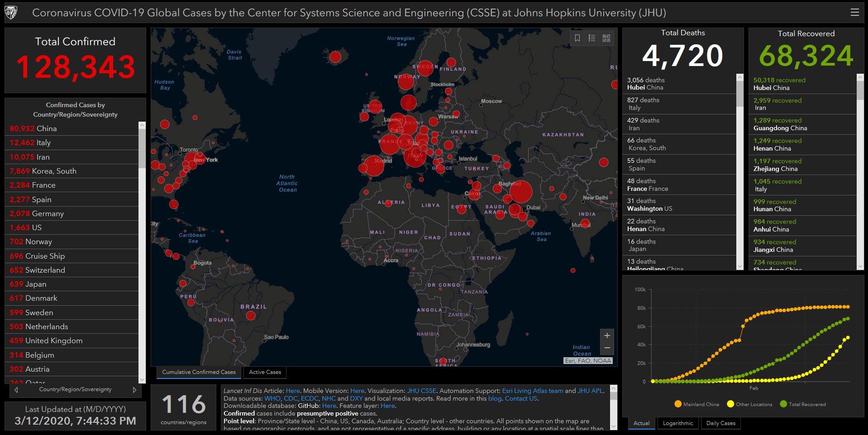Click '2,959 recovered Iran' entry
This screenshot has width=868, height=435.
[x=802, y=104]
